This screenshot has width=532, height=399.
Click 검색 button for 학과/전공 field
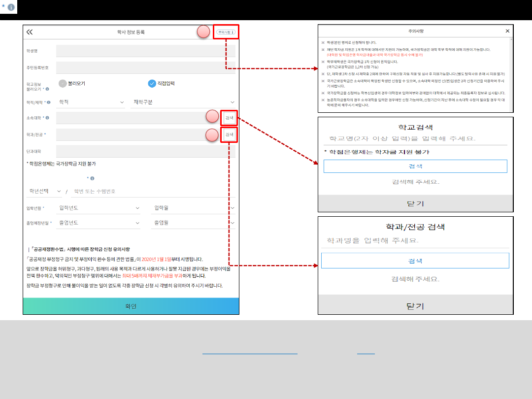click(229, 134)
